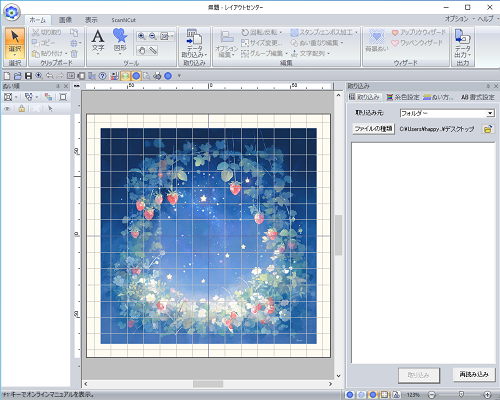Switch to the 画像 ribbon tab
This screenshot has width=500, height=400.
pyautogui.click(x=65, y=20)
